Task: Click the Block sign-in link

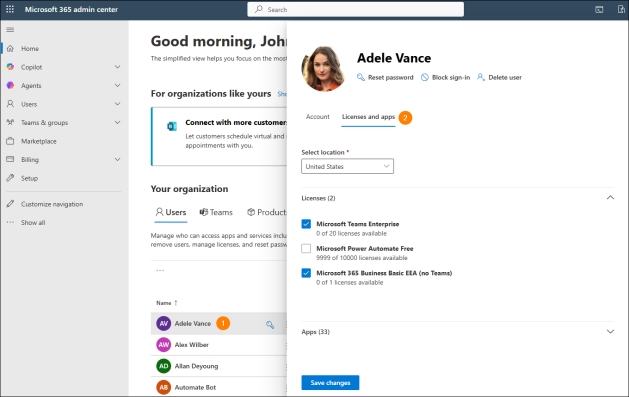Action: pos(451,77)
